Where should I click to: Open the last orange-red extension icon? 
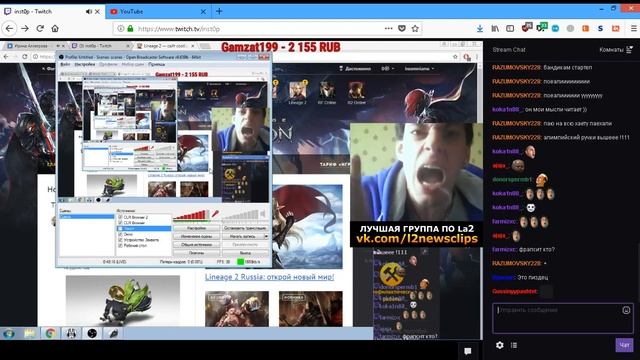(x=616, y=29)
